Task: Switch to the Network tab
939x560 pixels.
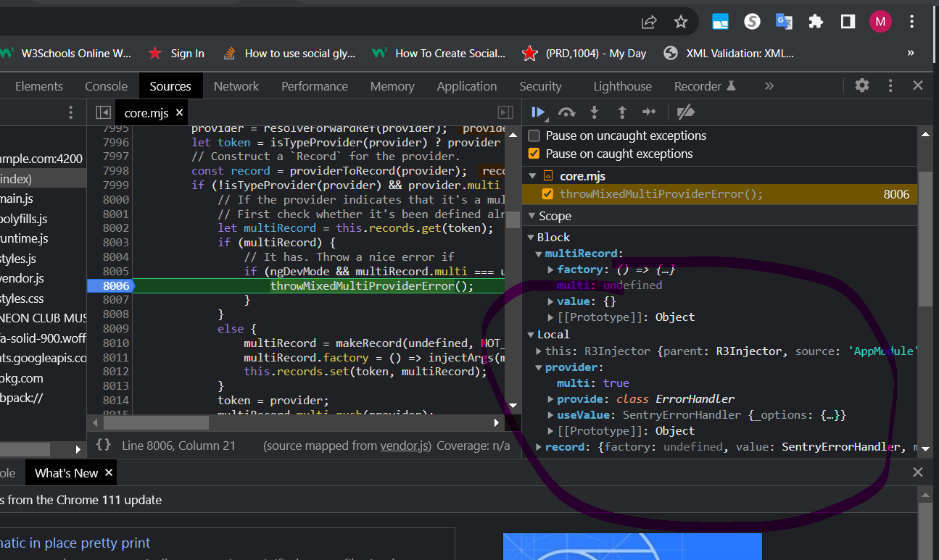Action: pyautogui.click(x=236, y=85)
